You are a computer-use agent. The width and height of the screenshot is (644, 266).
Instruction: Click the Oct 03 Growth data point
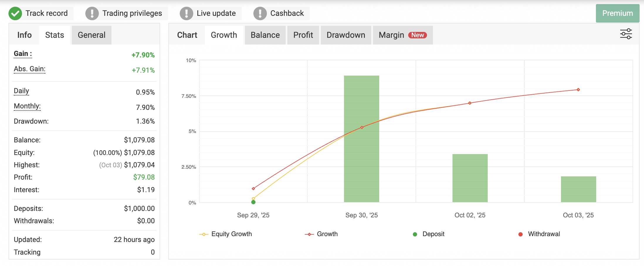pos(578,90)
